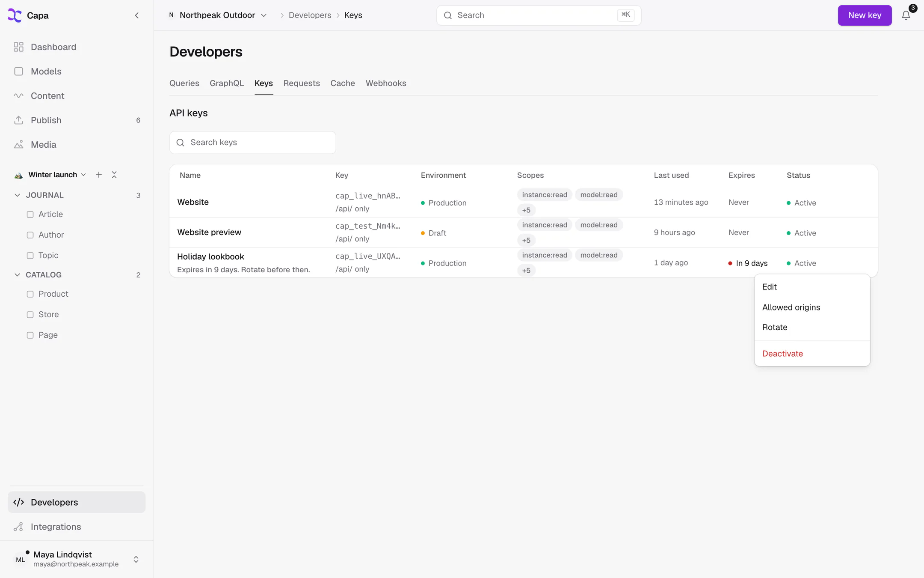
Task: Click the magnifier icon in Search keys
Action: point(181,143)
